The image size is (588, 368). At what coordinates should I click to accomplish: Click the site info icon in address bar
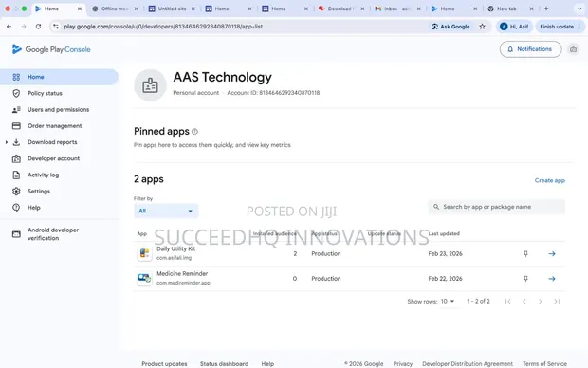tap(56, 27)
